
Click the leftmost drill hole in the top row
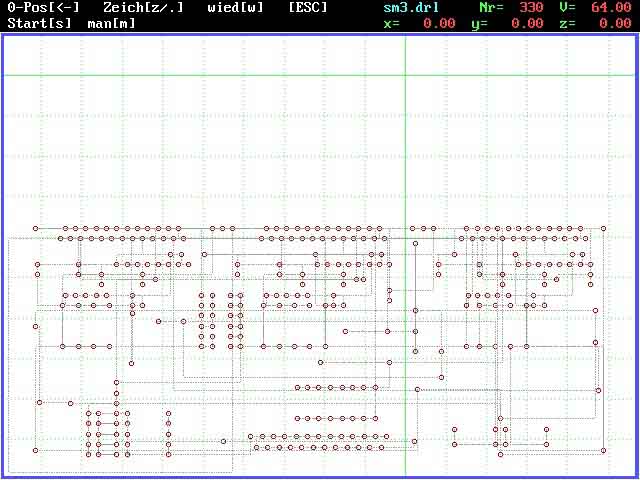click(35, 229)
